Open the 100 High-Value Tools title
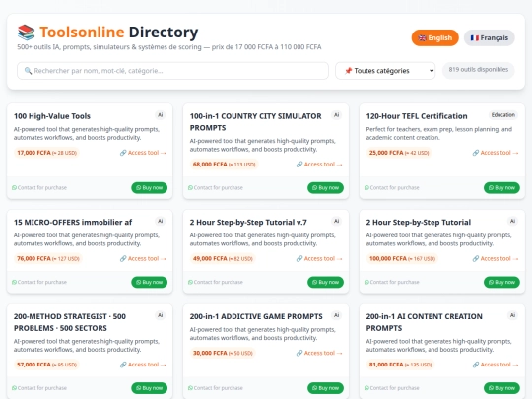532x399 pixels. point(52,116)
